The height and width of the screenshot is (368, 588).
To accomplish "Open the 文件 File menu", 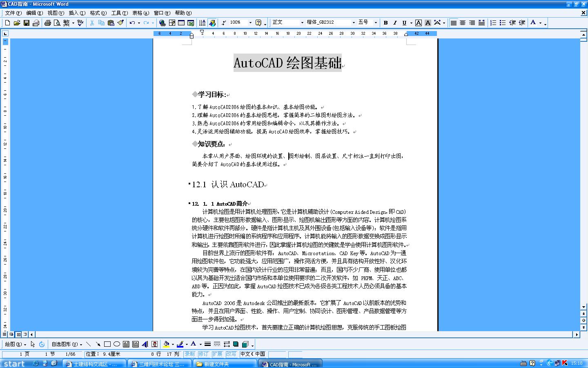I will pyautogui.click(x=13, y=13).
